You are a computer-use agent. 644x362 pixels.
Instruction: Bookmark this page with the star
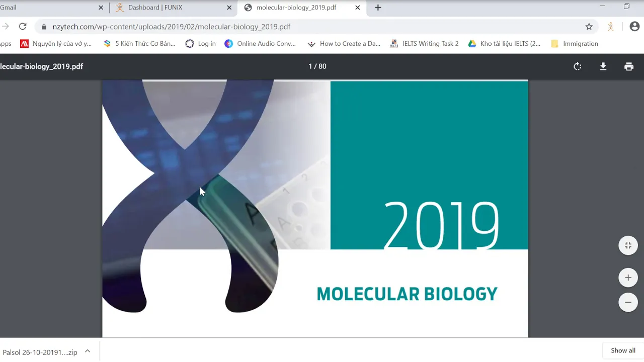click(589, 27)
